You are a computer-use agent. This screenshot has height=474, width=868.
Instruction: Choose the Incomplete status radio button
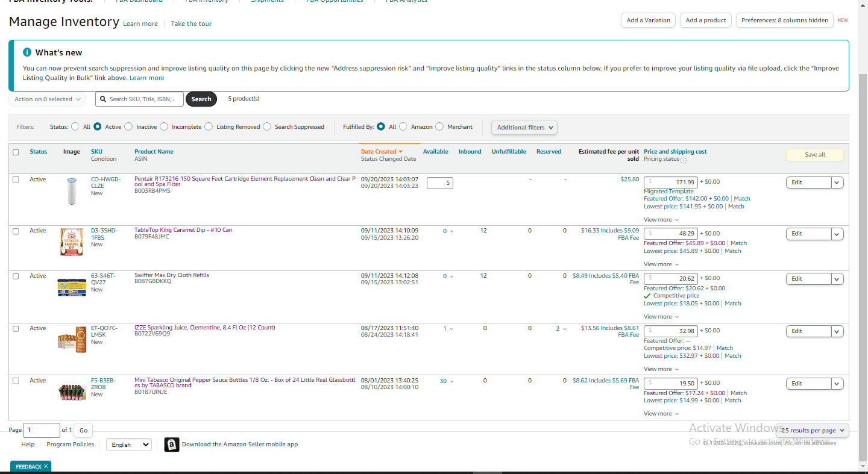(x=164, y=127)
